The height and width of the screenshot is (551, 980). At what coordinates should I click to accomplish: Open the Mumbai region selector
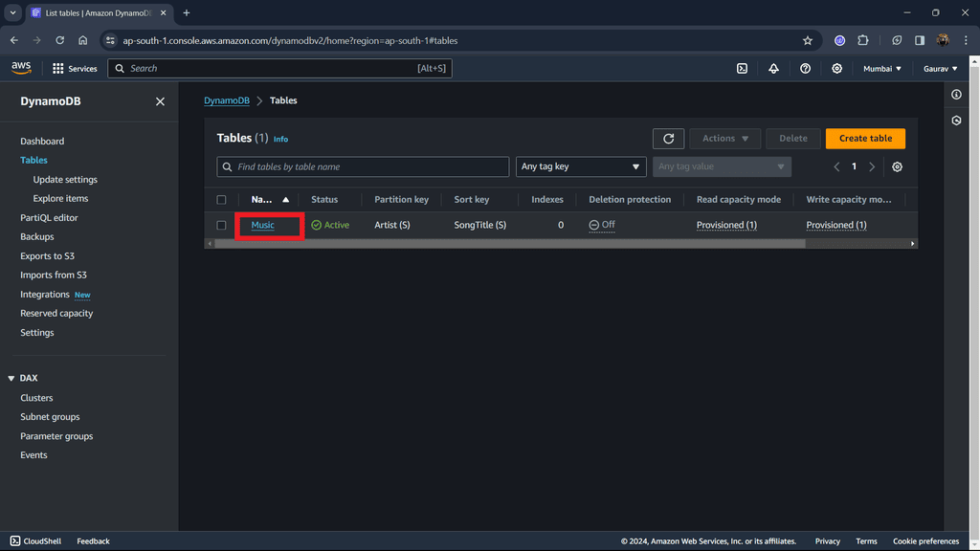[881, 69]
